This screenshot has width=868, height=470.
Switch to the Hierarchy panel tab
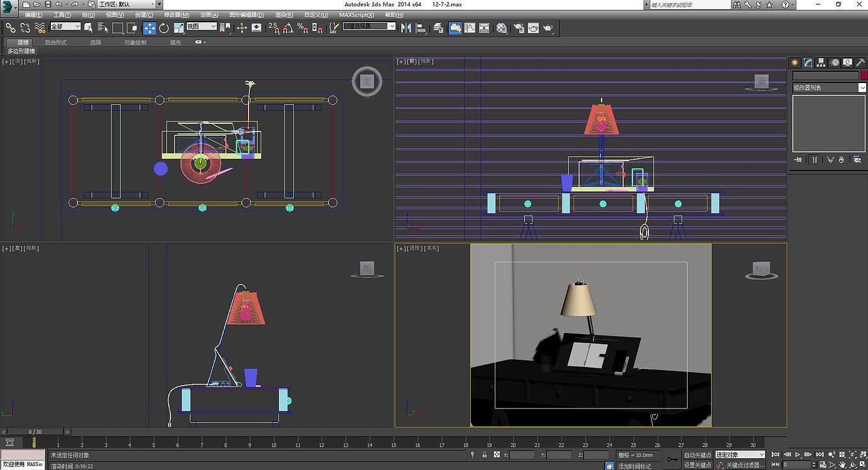[x=821, y=63]
